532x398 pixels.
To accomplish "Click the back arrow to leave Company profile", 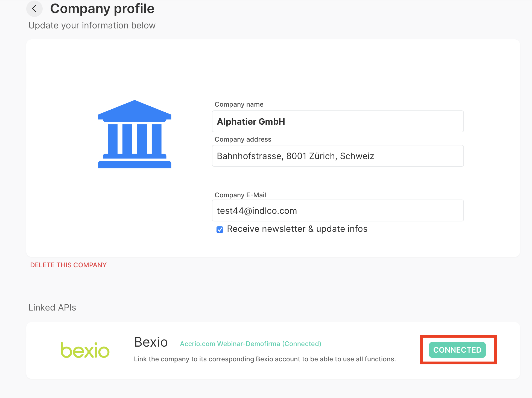I will pos(34,8).
